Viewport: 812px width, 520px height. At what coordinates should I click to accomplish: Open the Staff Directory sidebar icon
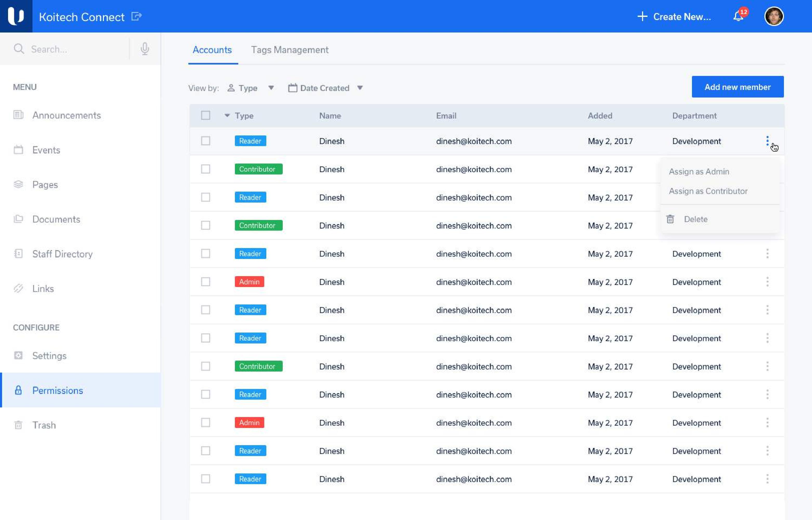18,253
